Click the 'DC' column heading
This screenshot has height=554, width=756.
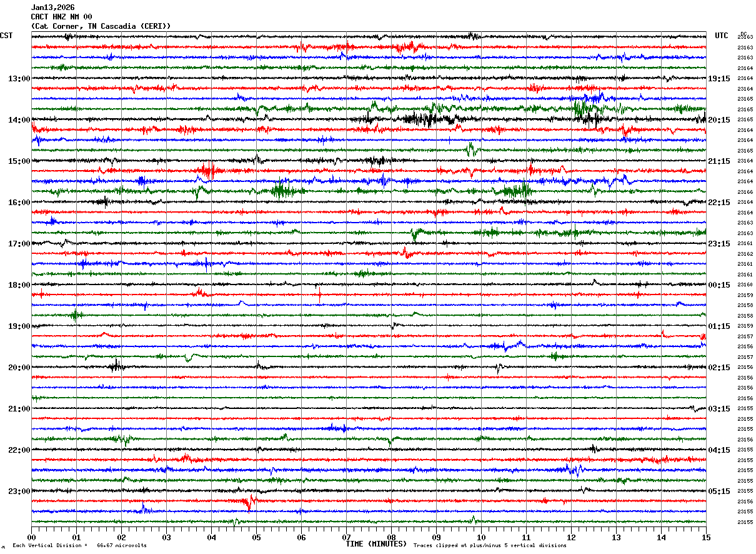(x=744, y=34)
